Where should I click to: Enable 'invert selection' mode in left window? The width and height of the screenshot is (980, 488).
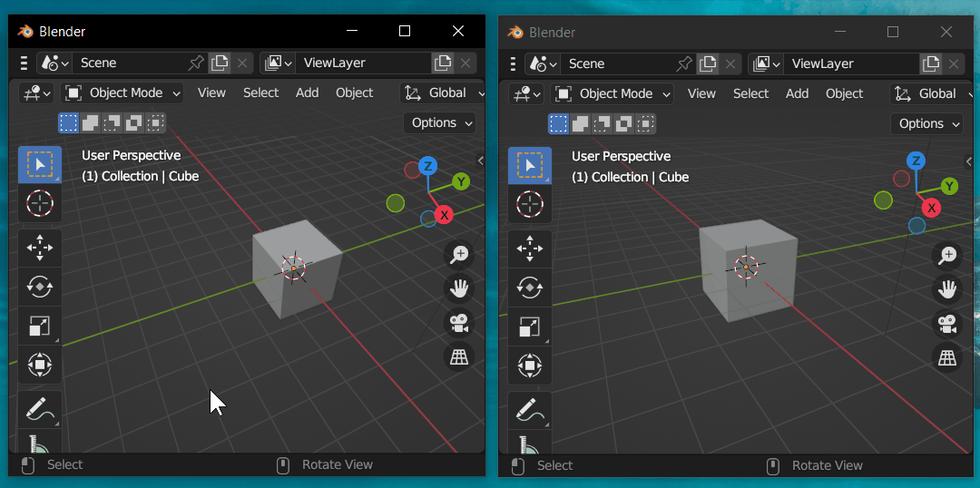pos(133,123)
